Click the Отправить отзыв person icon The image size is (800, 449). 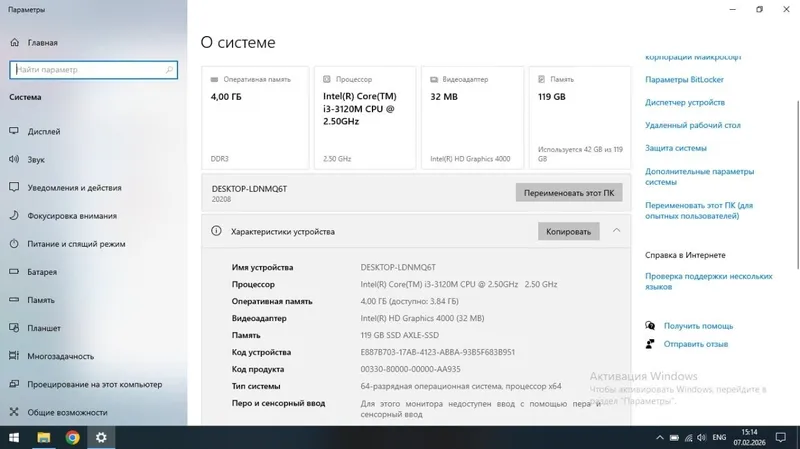pos(650,344)
